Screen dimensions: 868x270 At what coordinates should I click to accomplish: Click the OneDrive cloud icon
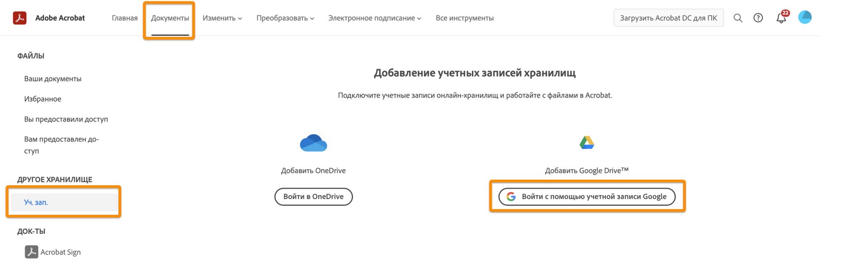(313, 143)
